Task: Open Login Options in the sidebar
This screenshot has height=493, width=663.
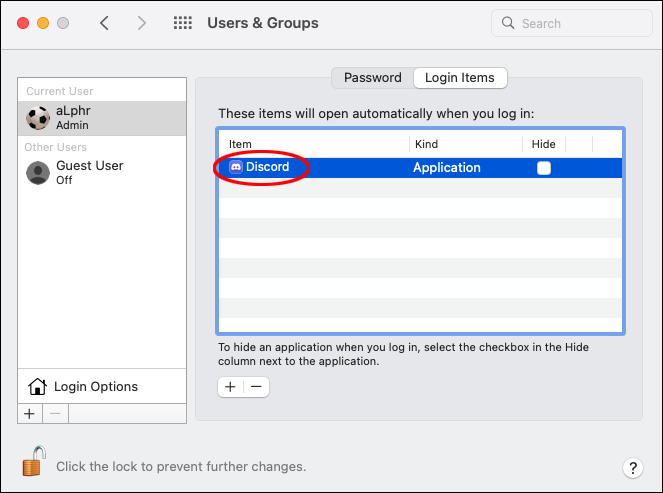Action: tap(96, 386)
